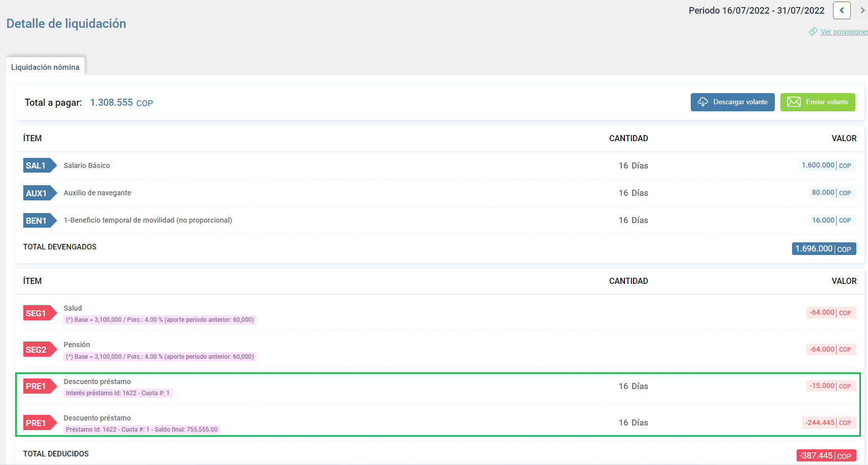Click the SEG1 deduction tag
868x465 pixels.
click(x=40, y=313)
